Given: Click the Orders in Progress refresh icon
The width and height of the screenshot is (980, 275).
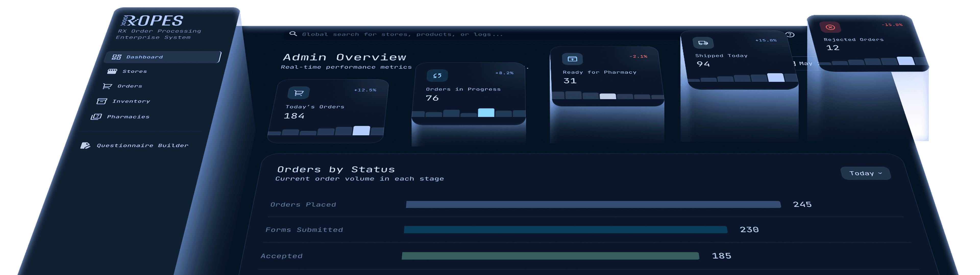Looking at the screenshot, I should tap(437, 75).
